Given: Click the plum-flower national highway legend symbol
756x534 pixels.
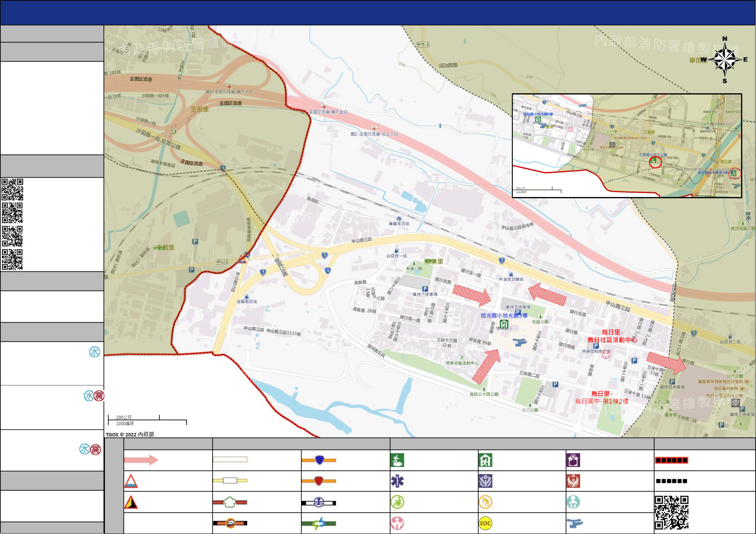Looking at the screenshot, I should coord(230,502).
